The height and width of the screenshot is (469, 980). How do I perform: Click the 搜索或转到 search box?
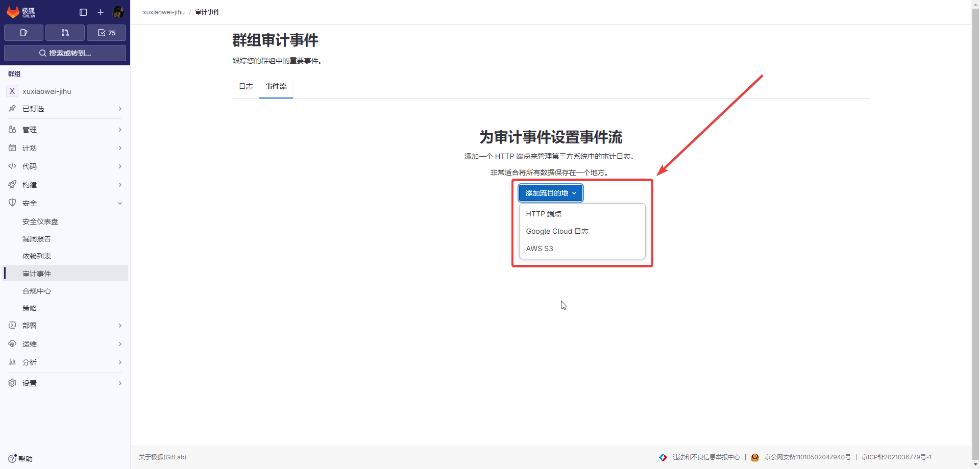coord(65,53)
